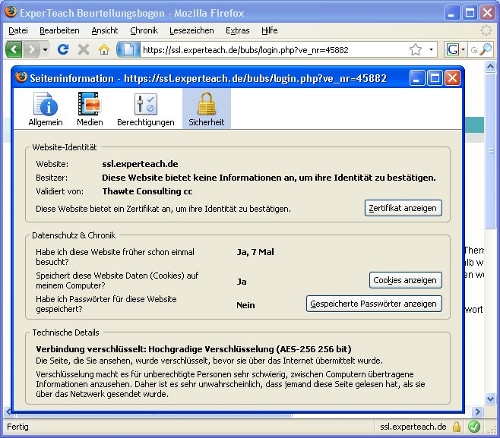The height and width of the screenshot is (438, 500).
Task: Select the website name ssl.experteach.de text
Action: 140,164
